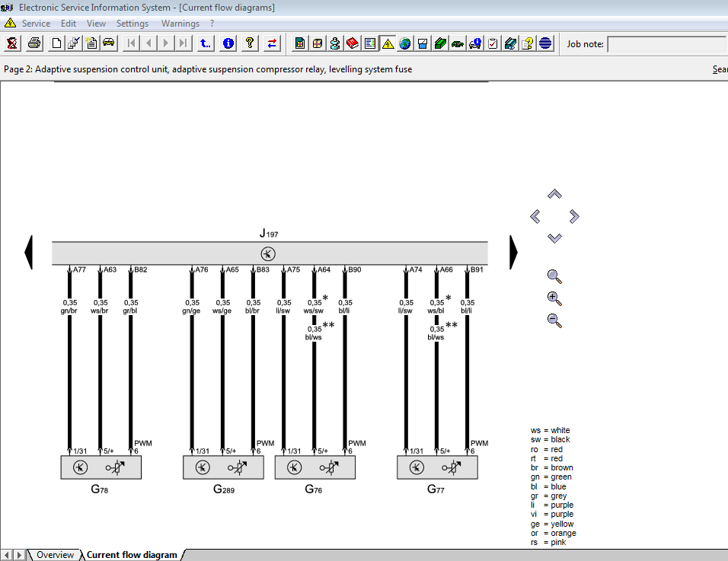Click the colored list lines toolbar icon

pyautogui.click(x=370, y=43)
